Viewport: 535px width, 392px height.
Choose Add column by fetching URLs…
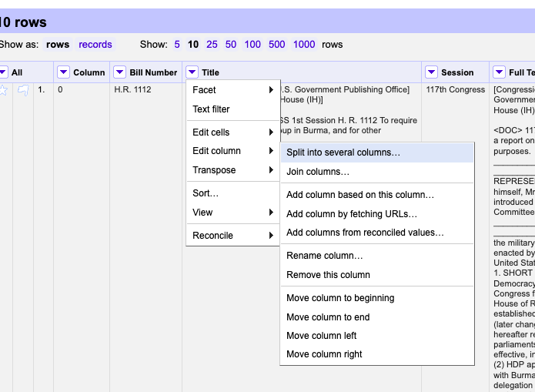click(377, 214)
